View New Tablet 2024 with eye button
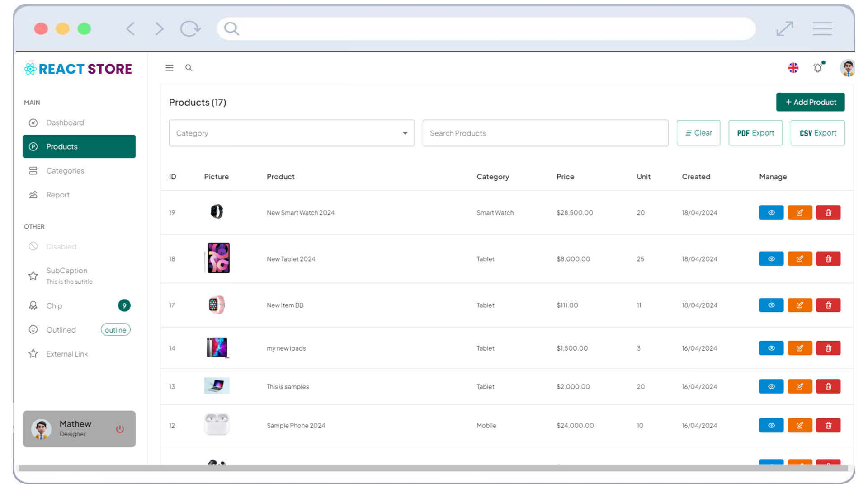This screenshot has width=868, height=488. 771,259
